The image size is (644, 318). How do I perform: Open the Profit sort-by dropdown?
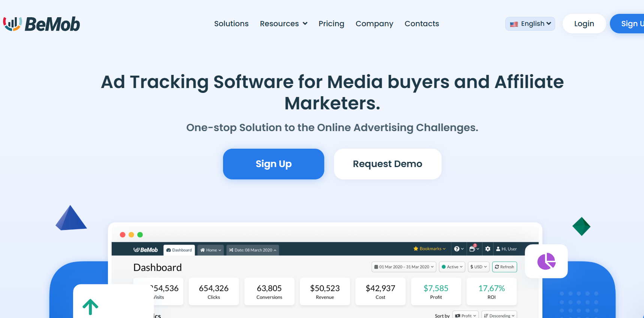point(466,315)
